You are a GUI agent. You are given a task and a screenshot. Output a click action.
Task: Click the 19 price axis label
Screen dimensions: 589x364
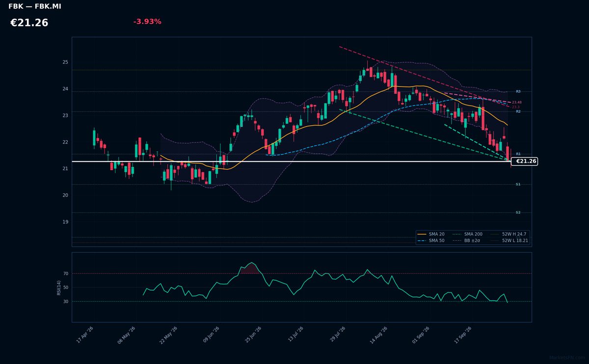pyautogui.click(x=65, y=222)
